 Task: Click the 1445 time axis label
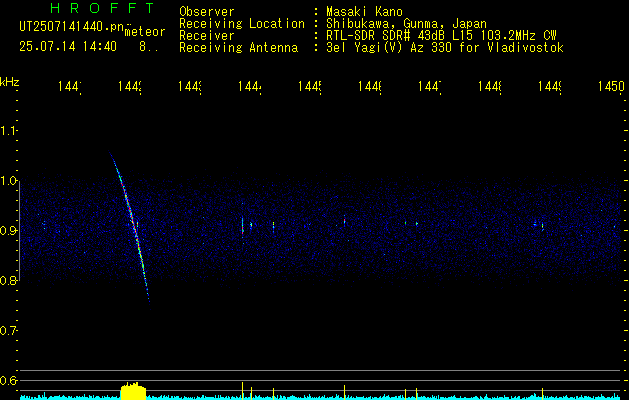pyautogui.click(x=310, y=87)
